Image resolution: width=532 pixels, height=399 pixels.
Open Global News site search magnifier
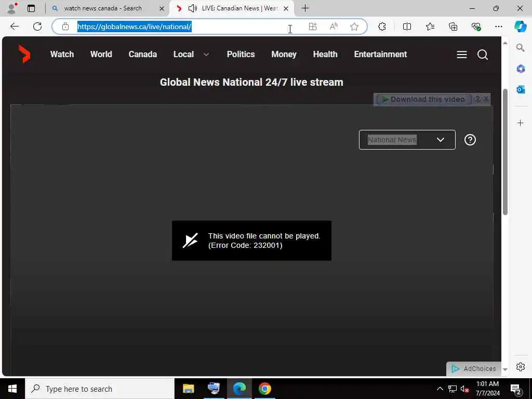click(x=483, y=55)
